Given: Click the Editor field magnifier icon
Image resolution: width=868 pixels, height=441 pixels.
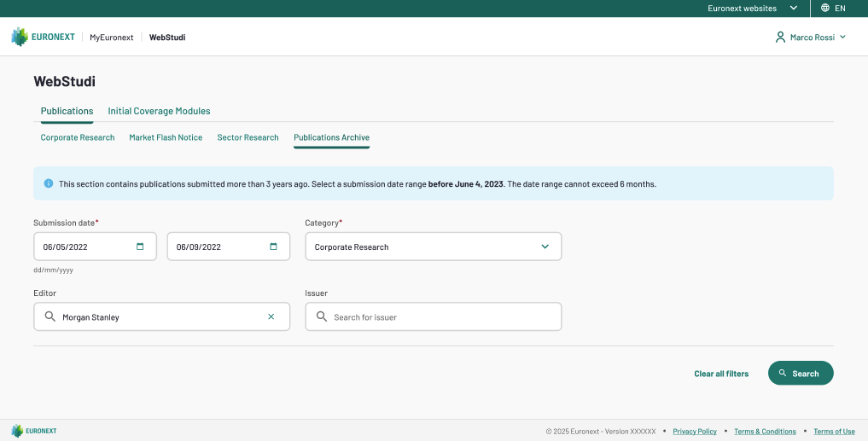Looking at the screenshot, I should (x=50, y=316).
